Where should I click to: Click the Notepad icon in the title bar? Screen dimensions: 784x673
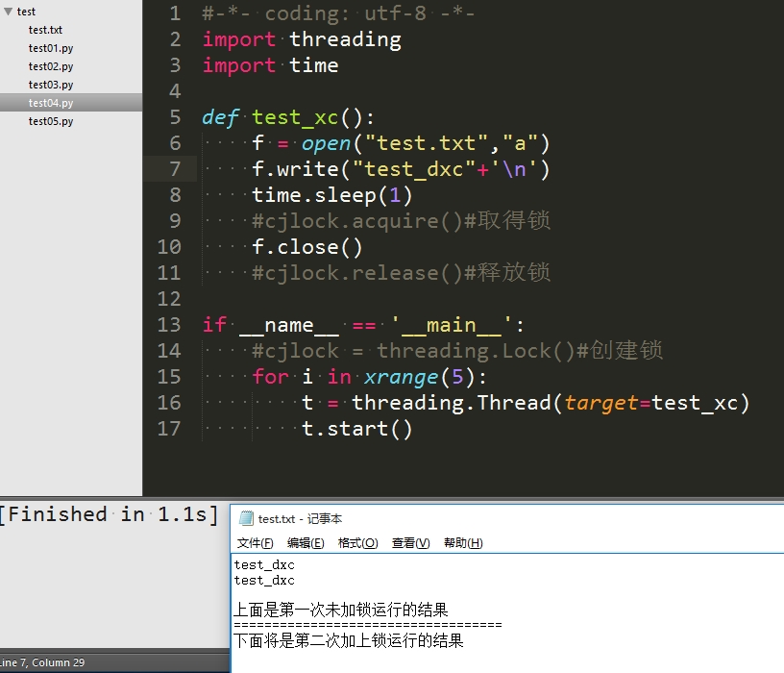pos(242,518)
